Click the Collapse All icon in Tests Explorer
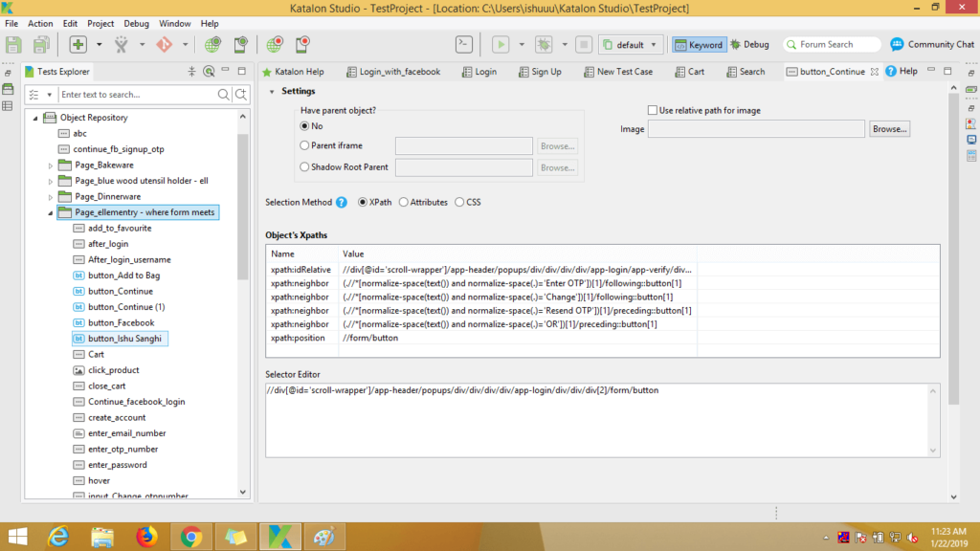The height and width of the screenshot is (551, 980). (191, 71)
